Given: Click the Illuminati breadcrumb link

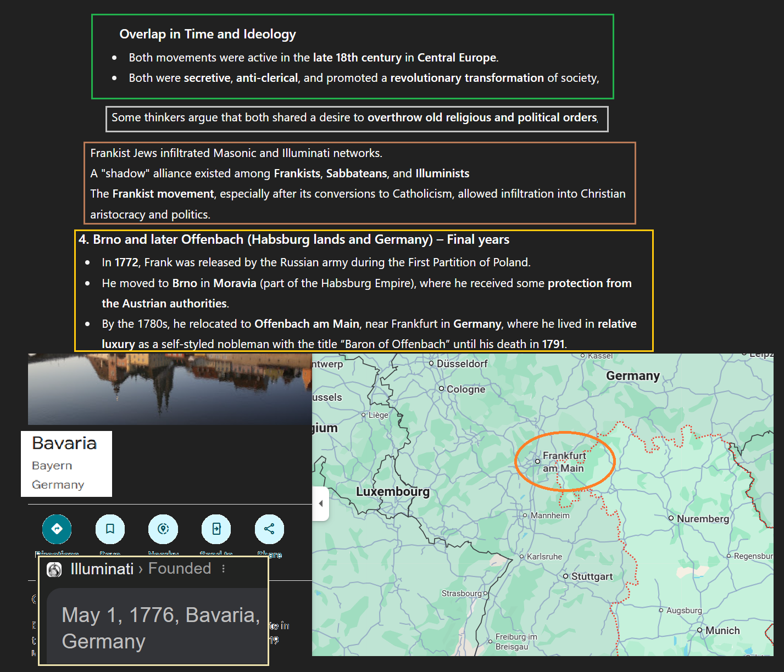Looking at the screenshot, I should pos(102,569).
